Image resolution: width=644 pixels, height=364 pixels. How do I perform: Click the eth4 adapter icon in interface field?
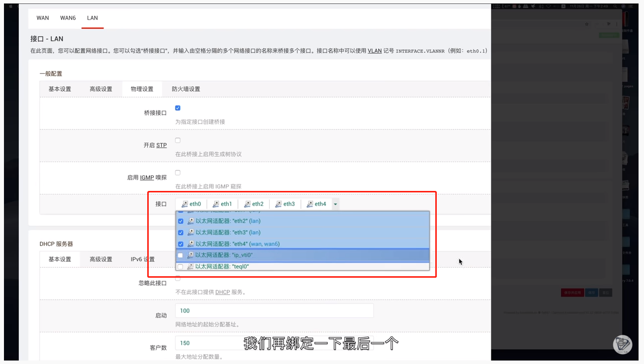tap(310, 204)
